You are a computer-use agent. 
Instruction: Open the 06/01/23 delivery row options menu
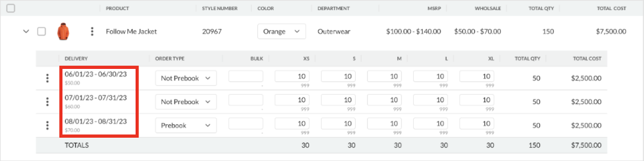47,78
